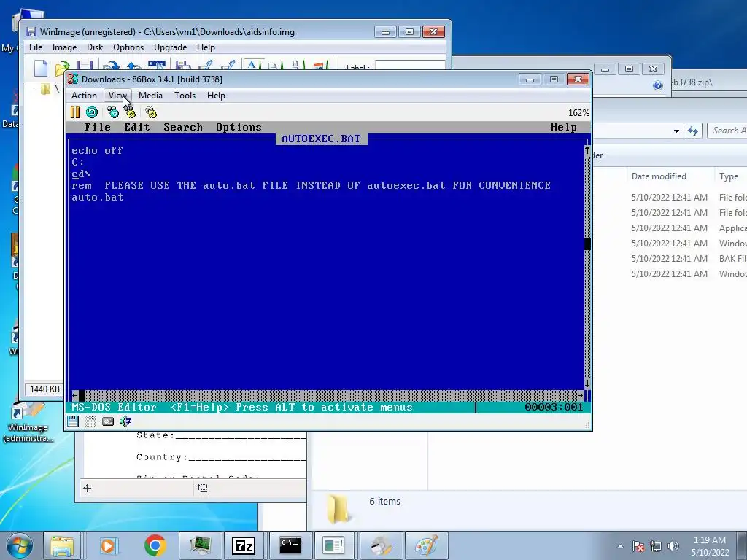This screenshot has width=747, height=560.
Task: Select WinImage shortcut on desktop
Action: coord(28,421)
